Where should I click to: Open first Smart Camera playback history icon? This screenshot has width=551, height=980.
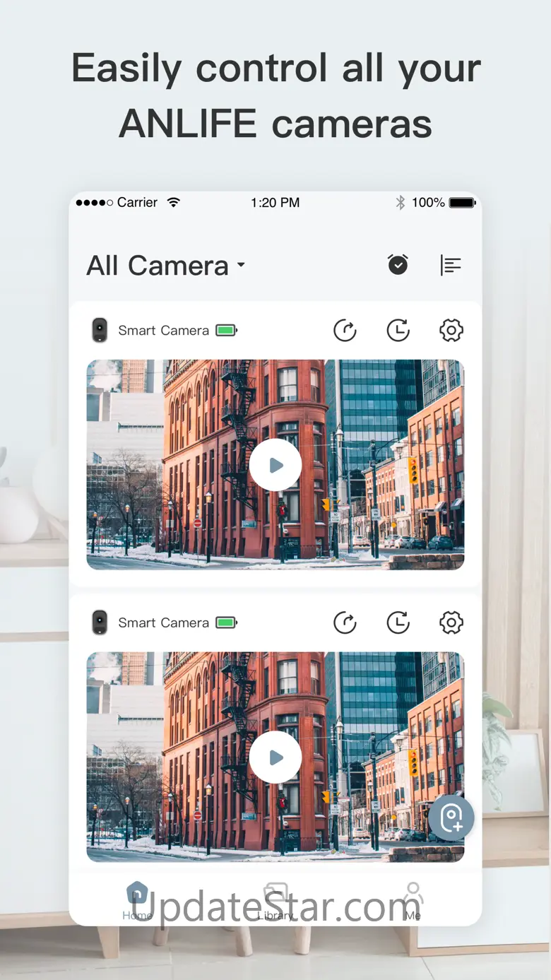point(398,330)
